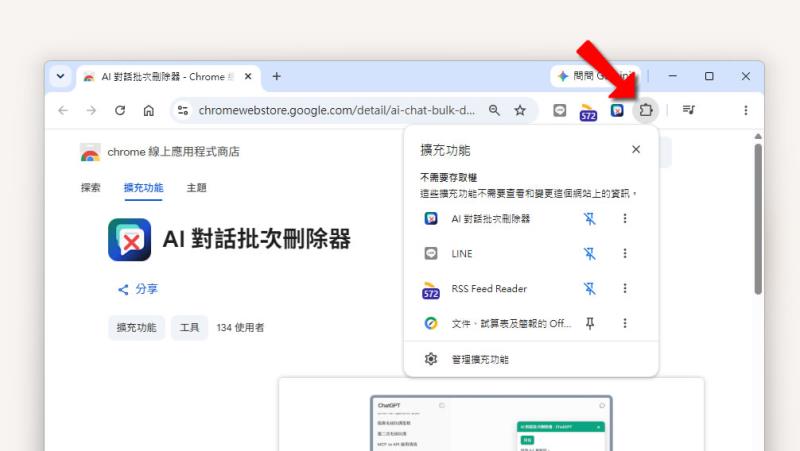Switch to the 主題 tab
This screenshot has width=800, height=451.
click(x=196, y=188)
